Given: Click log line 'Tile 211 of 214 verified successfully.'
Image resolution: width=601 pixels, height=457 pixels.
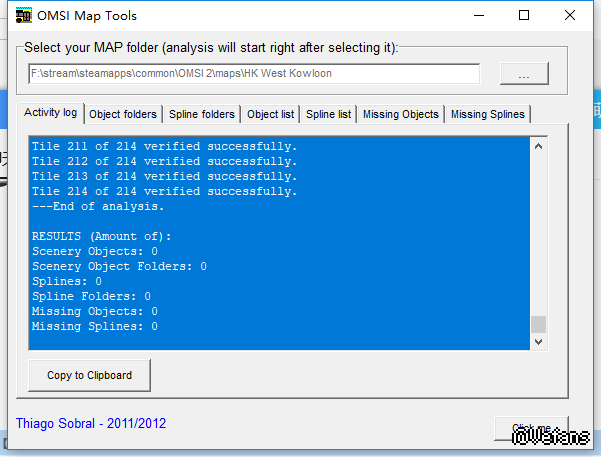Looking at the screenshot, I should point(164,146).
